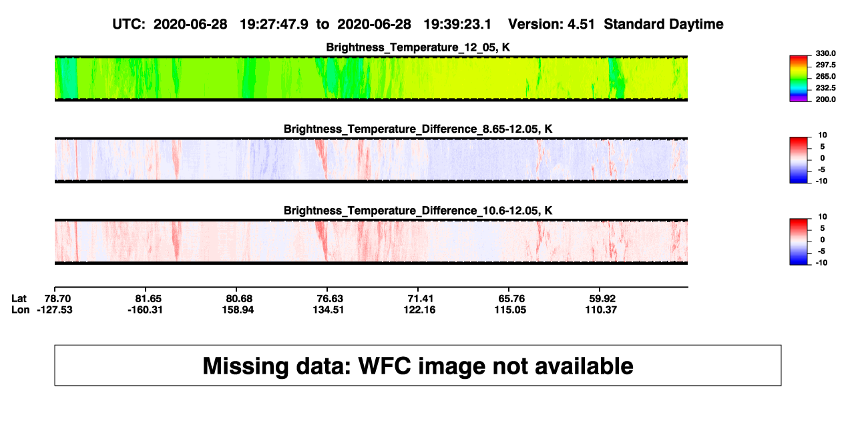Click latitude value 81.65
Image resolution: width=868 pixels, height=445 pixels.
point(149,299)
